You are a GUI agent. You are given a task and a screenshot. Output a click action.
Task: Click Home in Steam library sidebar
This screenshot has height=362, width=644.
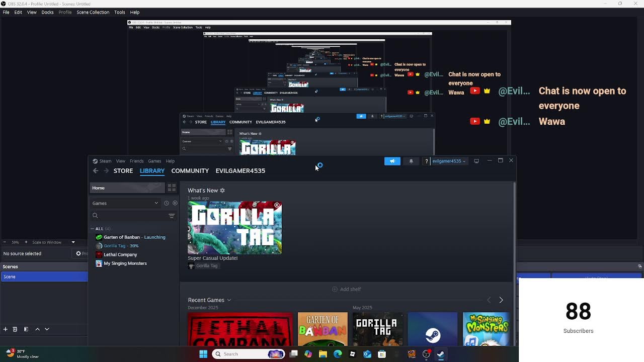coord(127,188)
